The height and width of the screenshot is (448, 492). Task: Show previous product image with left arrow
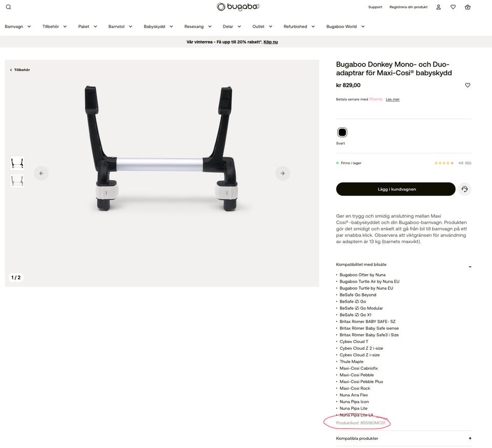click(x=41, y=173)
